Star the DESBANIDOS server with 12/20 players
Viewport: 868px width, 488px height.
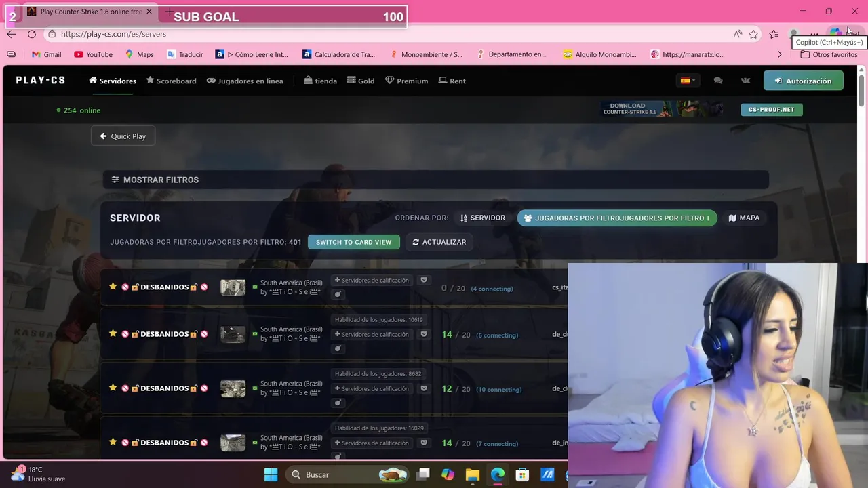(x=113, y=388)
